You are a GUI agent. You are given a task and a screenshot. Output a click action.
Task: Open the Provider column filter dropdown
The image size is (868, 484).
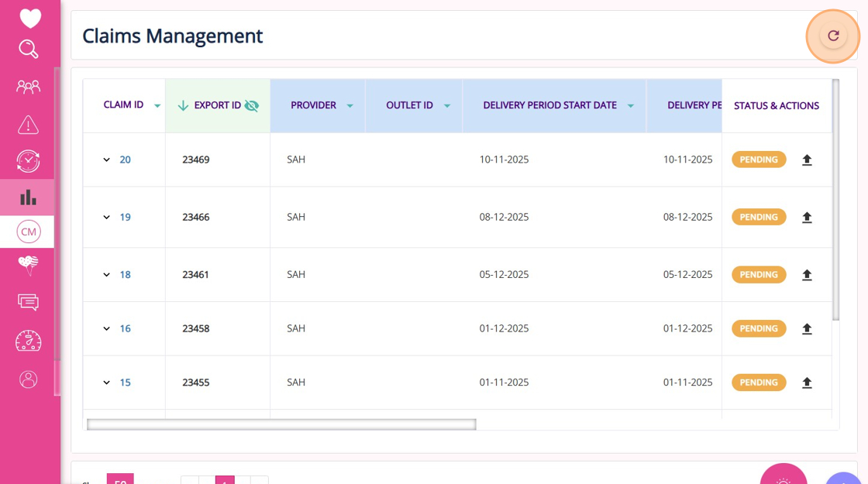point(350,106)
